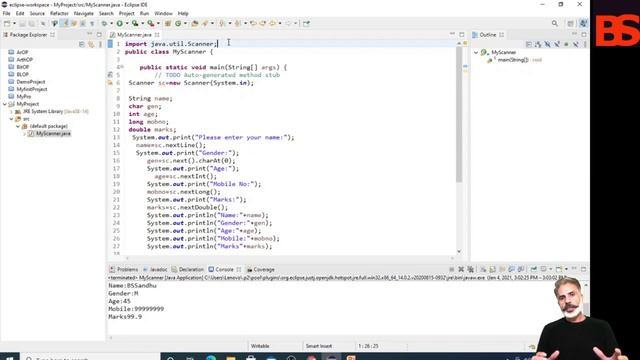
Task: Switch to the Declaration tab
Action: 187,269
